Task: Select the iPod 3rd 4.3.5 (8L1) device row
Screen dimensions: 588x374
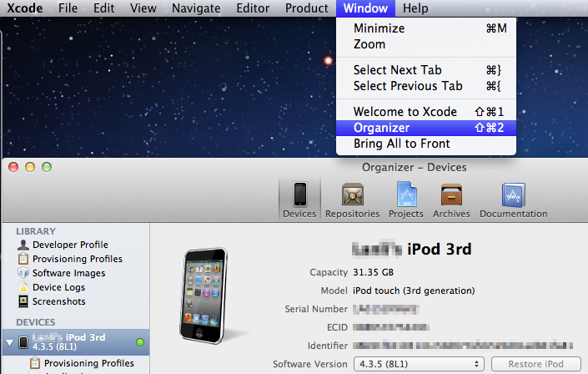Action: tap(76, 342)
